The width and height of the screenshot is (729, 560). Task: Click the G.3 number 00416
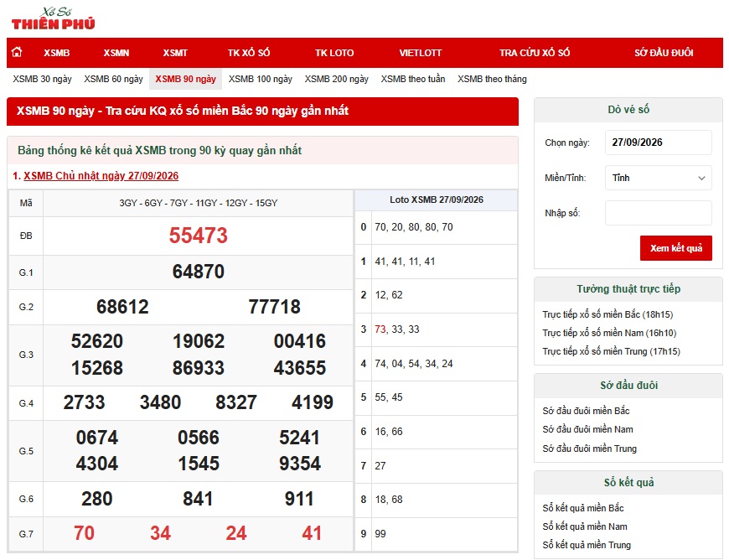click(x=300, y=341)
